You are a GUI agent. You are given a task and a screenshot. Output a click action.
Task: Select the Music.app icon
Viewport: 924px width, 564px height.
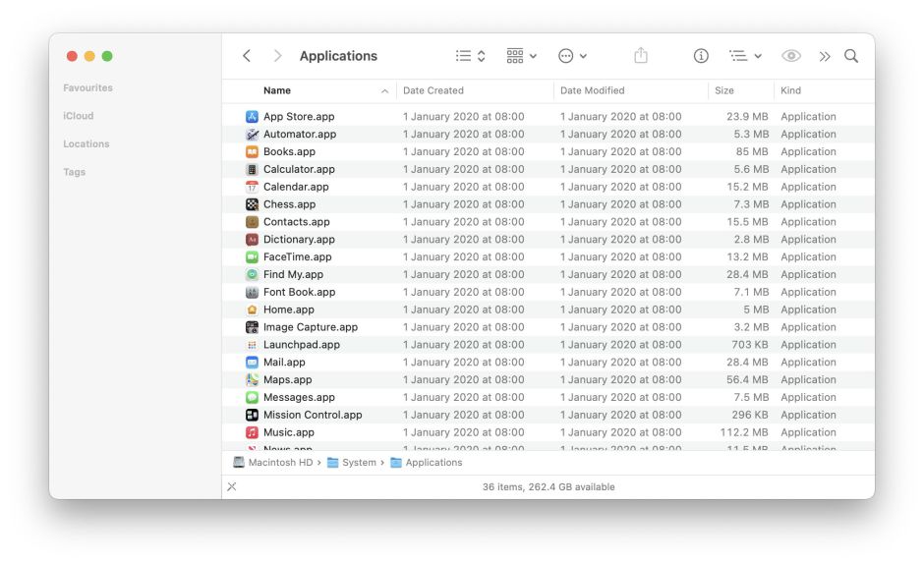pyautogui.click(x=253, y=432)
